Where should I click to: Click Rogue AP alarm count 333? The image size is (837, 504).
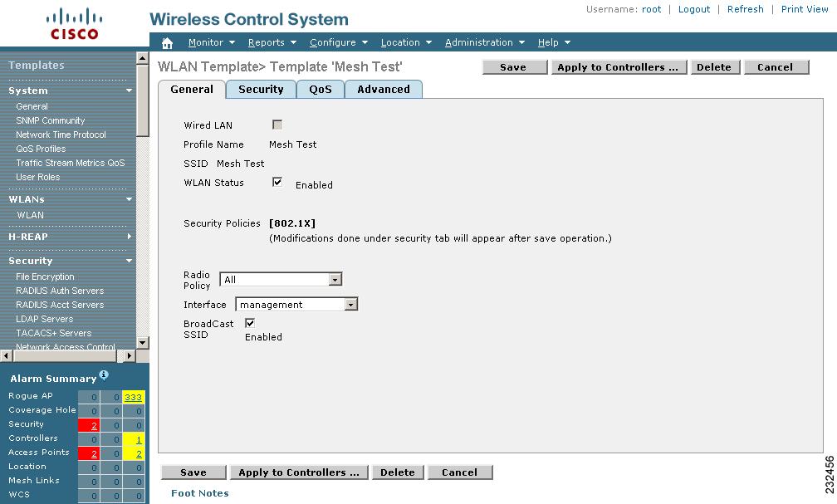134,397
